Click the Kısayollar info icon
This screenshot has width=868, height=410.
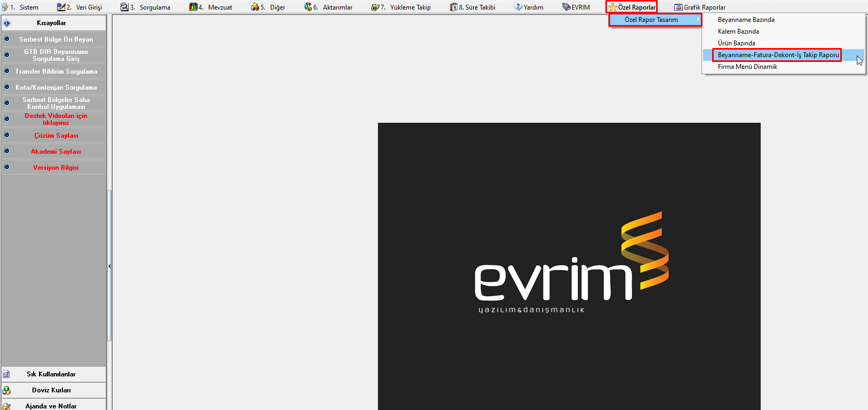[x=7, y=23]
